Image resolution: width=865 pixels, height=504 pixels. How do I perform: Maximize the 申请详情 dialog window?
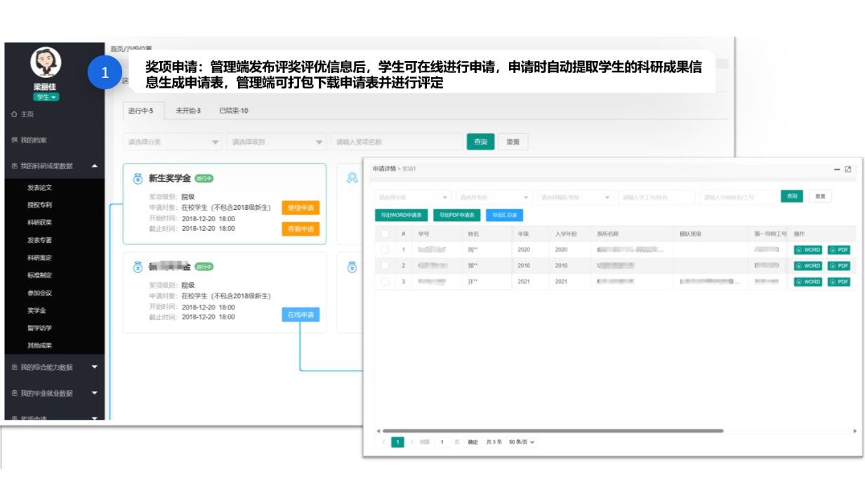click(x=848, y=169)
